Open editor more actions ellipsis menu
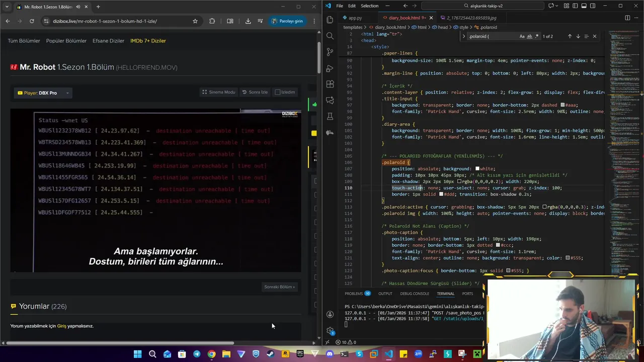Screen dimensions: 644x362 coord(636,18)
